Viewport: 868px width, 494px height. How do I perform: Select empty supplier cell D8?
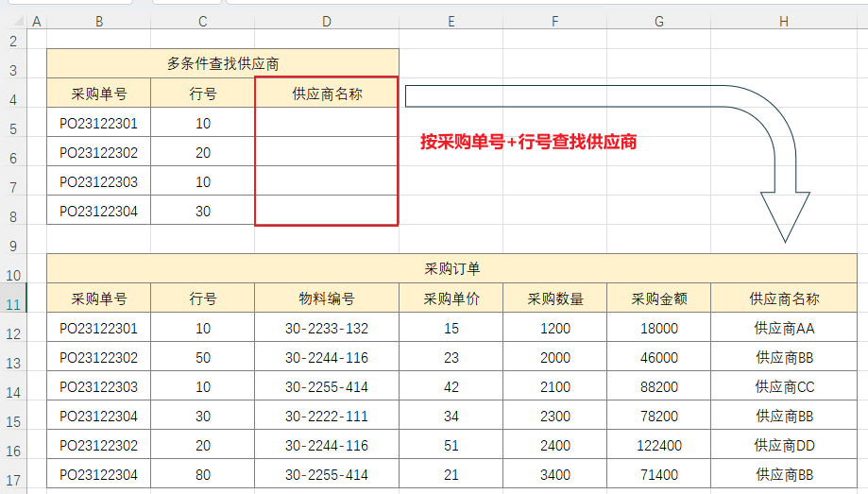tap(327, 211)
